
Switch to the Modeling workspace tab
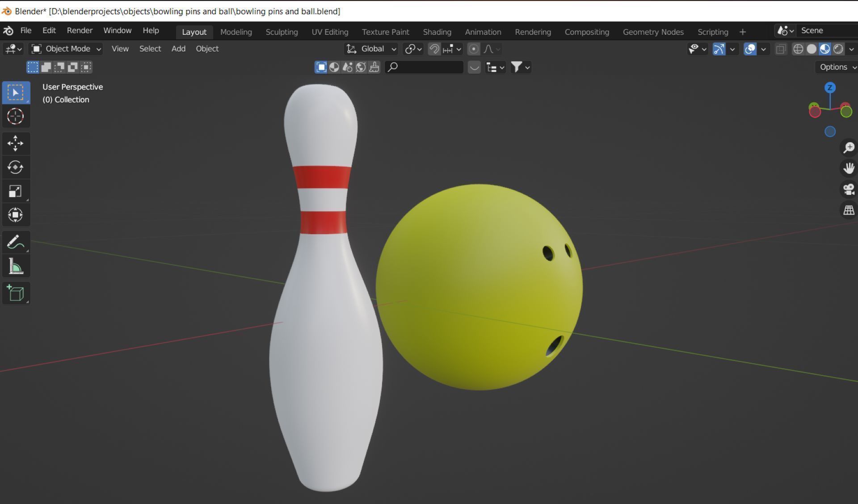coord(236,32)
